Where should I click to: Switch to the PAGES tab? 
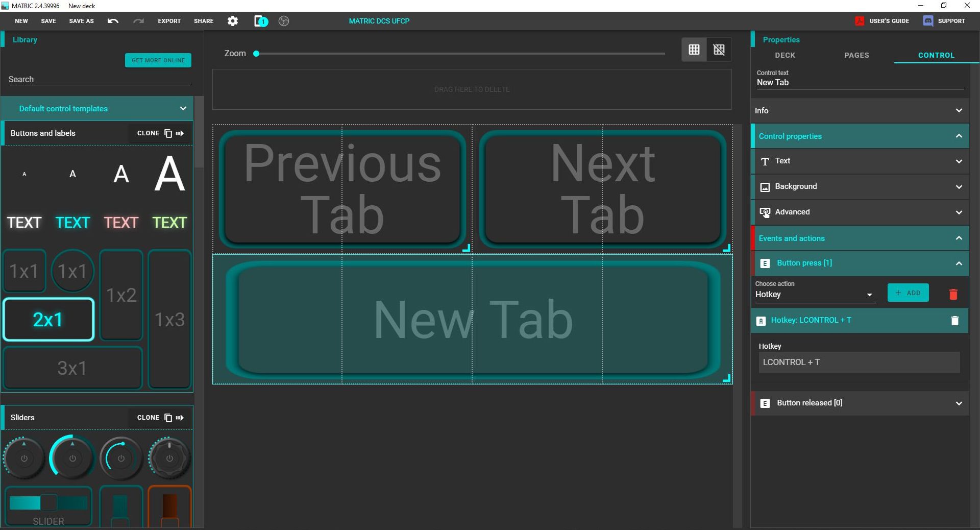(x=856, y=55)
